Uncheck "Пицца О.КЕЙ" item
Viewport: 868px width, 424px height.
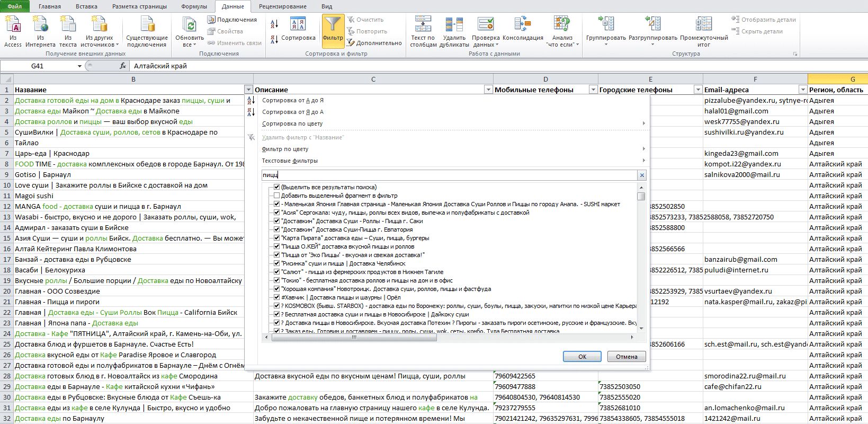276,246
